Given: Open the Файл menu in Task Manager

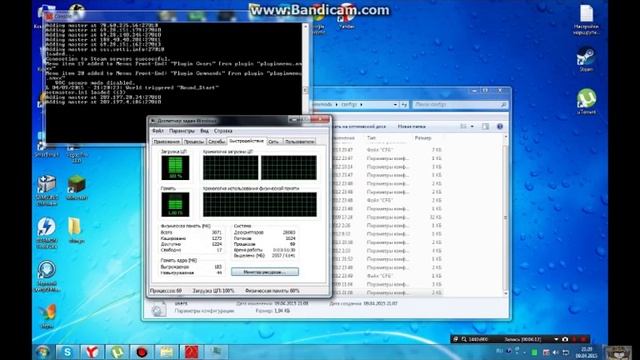Looking at the screenshot, I should coord(158,131).
